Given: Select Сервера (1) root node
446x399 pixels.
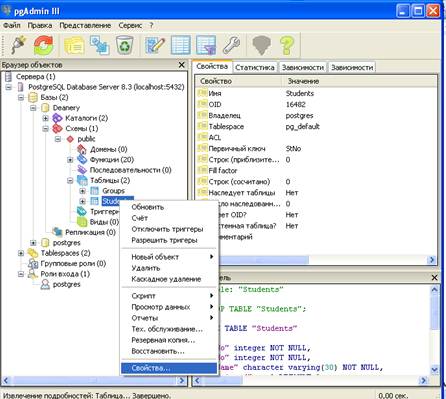Looking at the screenshot, I should (x=36, y=77).
